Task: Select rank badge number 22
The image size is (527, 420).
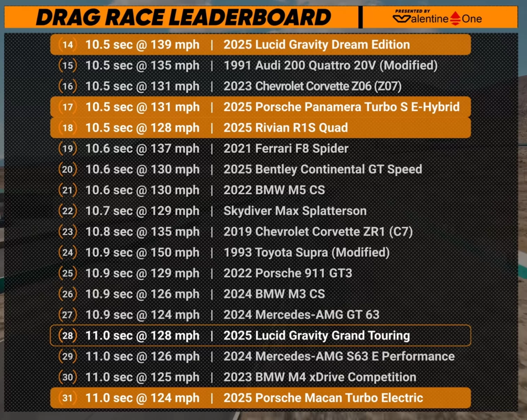Action: click(x=68, y=211)
